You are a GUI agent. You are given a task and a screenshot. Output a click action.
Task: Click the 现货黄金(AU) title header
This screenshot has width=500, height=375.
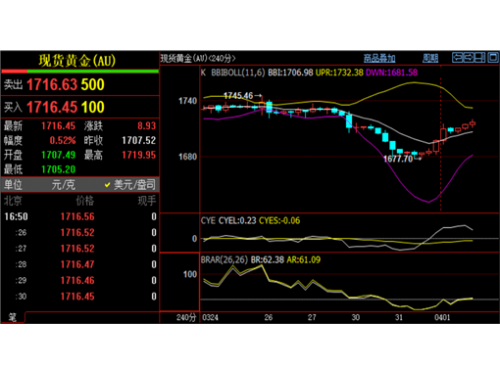[x=77, y=61]
